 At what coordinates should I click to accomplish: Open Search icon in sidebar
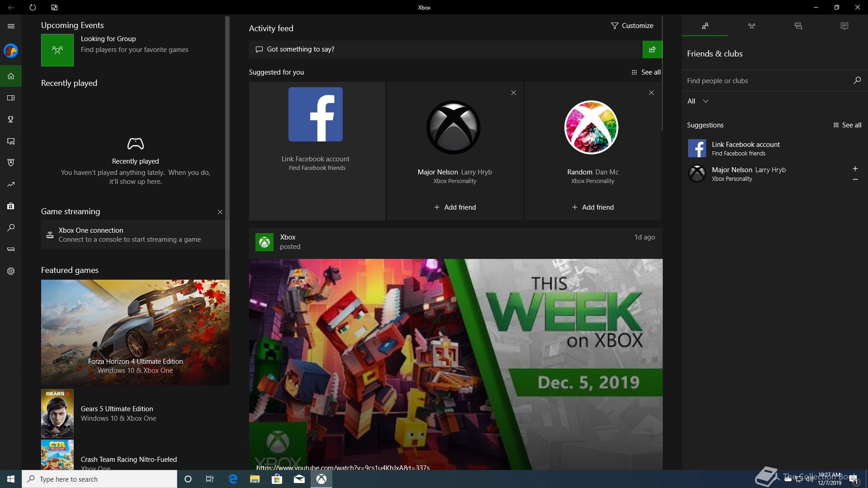pyautogui.click(x=11, y=228)
